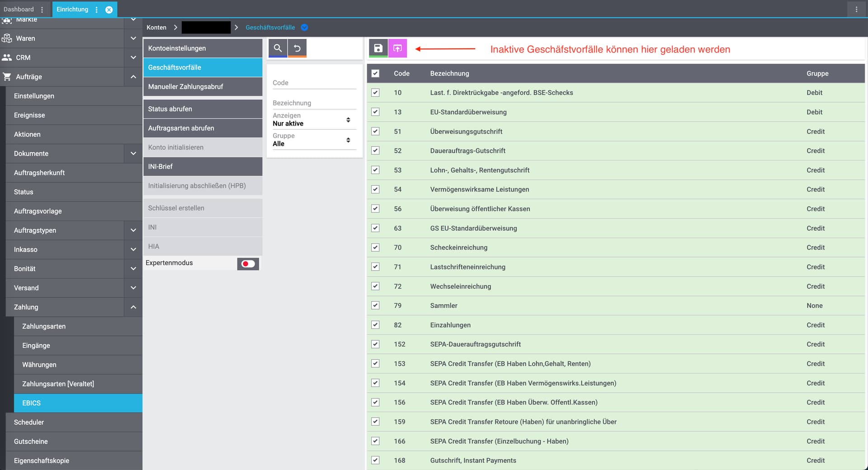
Task: Click the Status abrufen button
Action: tap(203, 109)
